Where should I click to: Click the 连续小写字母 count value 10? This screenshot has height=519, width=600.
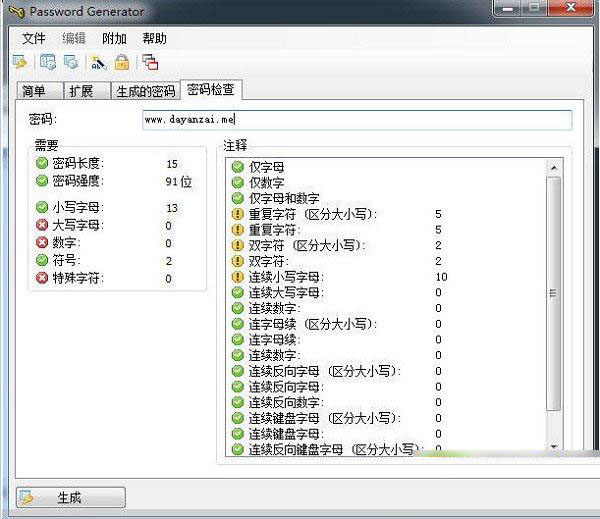click(441, 277)
